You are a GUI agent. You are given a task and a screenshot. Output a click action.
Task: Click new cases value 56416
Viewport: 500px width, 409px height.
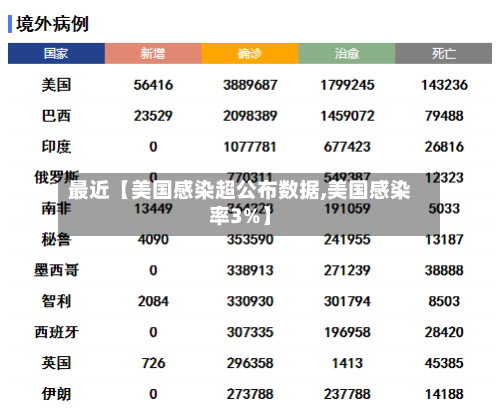153,85
